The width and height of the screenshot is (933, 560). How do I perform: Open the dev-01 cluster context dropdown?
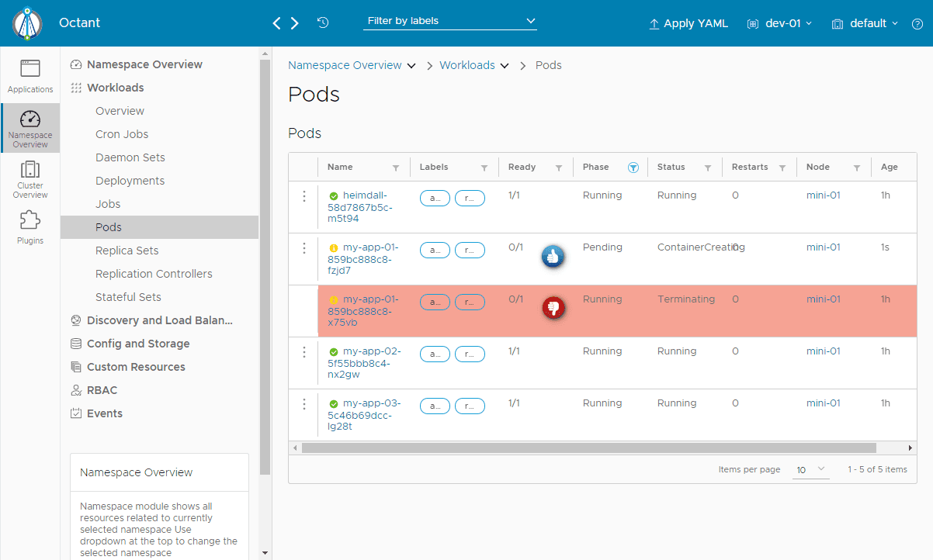(779, 23)
